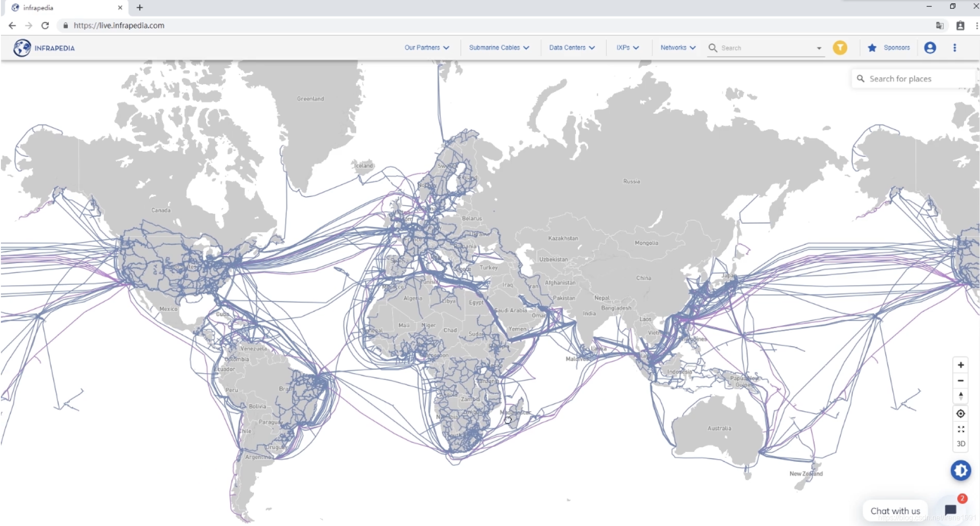Toggle the 3D map view

coord(960,444)
